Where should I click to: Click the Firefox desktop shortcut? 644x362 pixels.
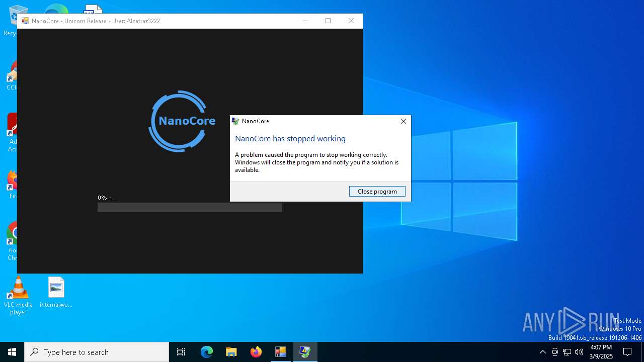coord(13,185)
